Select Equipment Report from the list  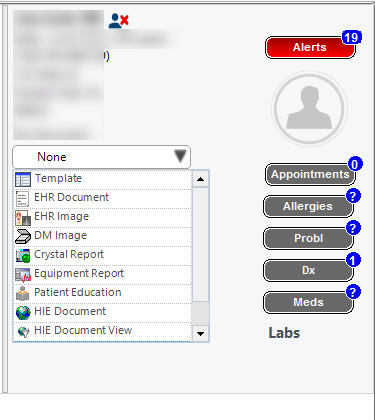coord(103,275)
